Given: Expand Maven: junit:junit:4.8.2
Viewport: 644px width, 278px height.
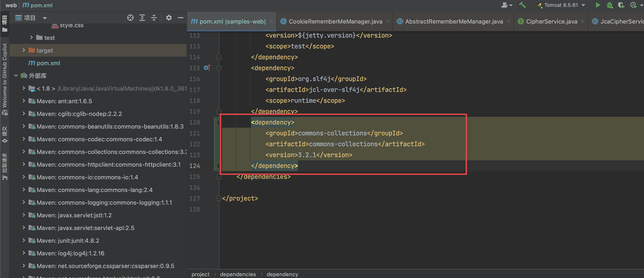Looking at the screenshot, I should [24, 240].
